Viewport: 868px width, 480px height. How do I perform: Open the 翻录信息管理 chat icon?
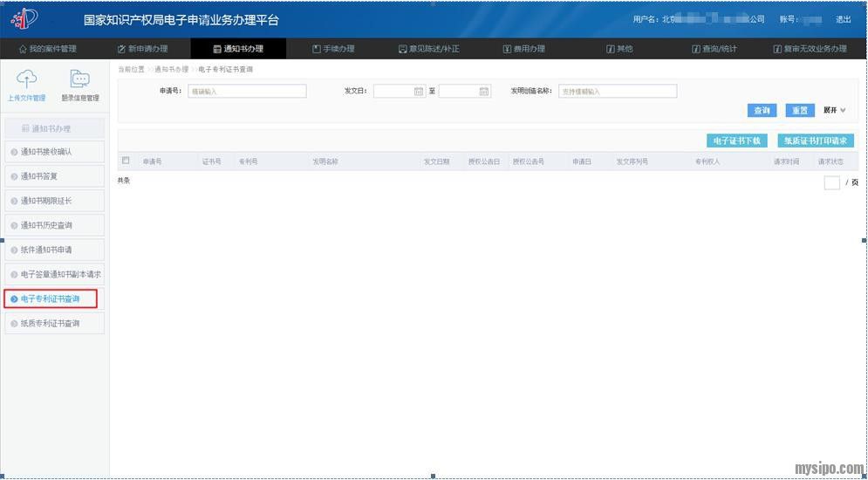point(80,80)
